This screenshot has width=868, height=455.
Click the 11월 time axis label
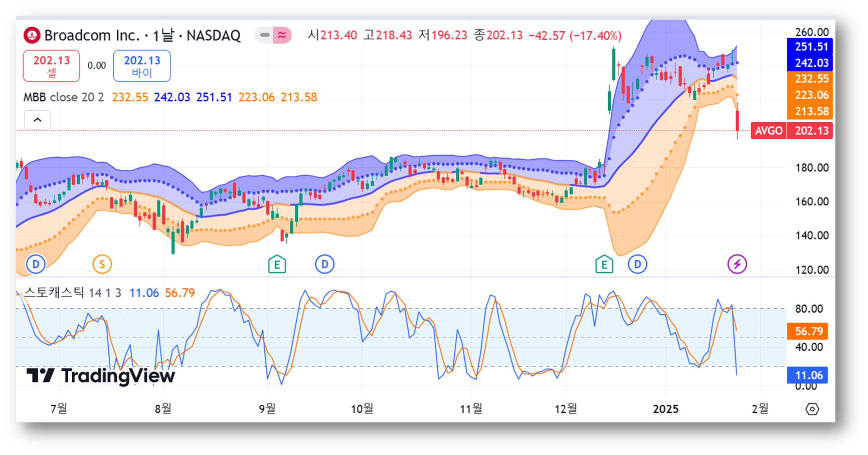[x=471, y=409]
